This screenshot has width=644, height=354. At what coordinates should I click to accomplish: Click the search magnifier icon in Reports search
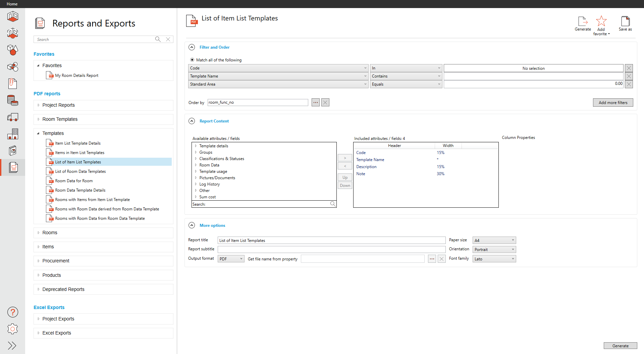point(158,39)
